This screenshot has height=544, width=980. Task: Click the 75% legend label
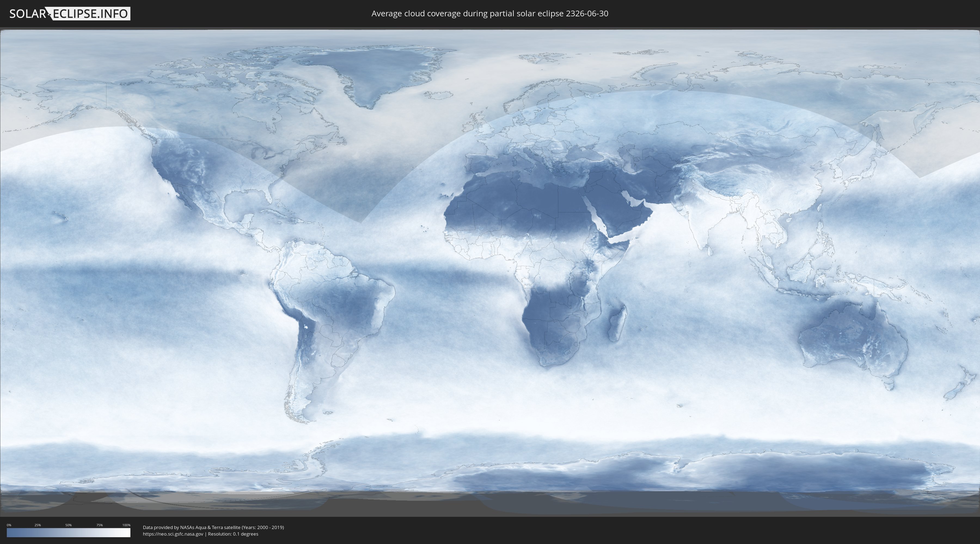click(x=99, y=525)
